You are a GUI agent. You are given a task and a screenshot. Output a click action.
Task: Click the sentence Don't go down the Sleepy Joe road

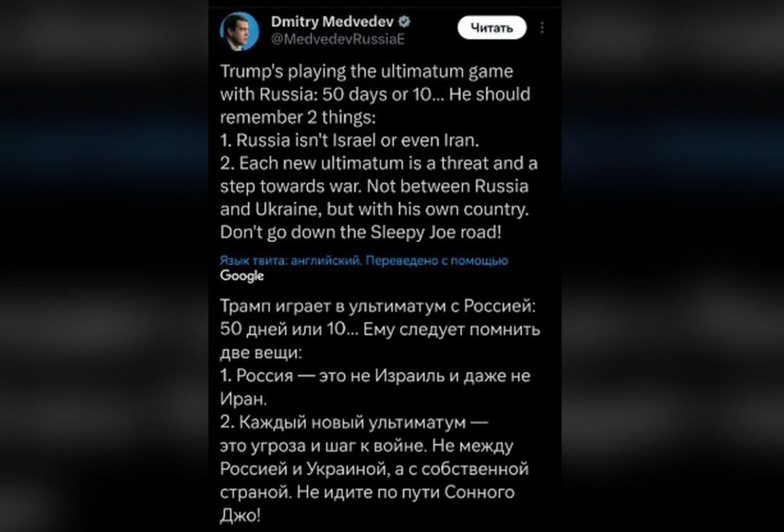360,232
